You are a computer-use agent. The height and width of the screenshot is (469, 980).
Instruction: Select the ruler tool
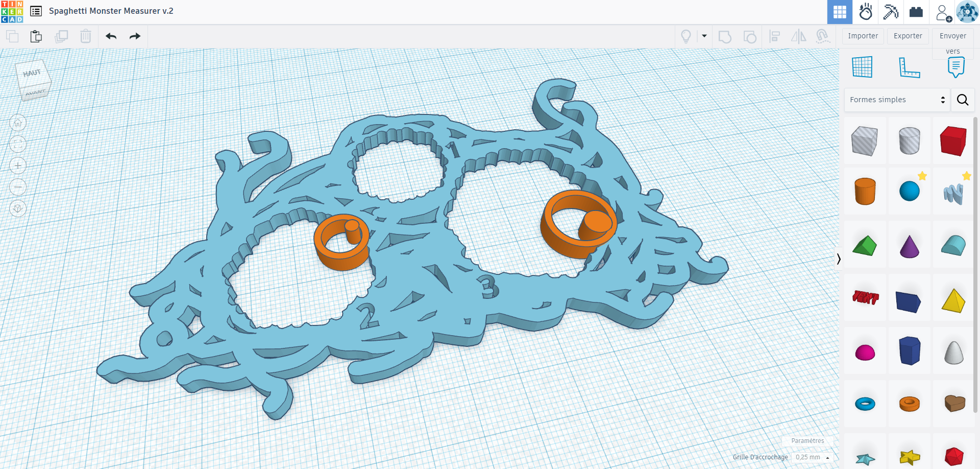pos(909,67)
